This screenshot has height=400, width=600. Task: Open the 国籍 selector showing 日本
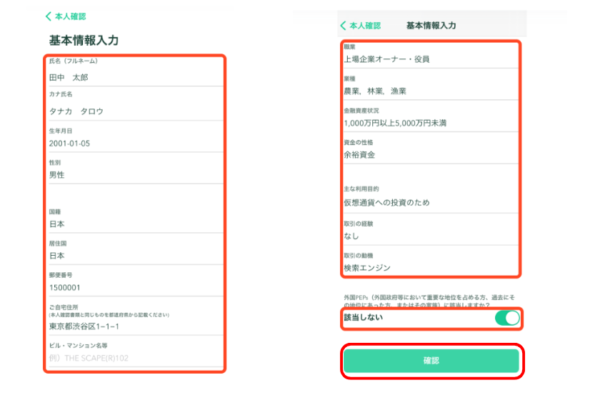(133, 225)
